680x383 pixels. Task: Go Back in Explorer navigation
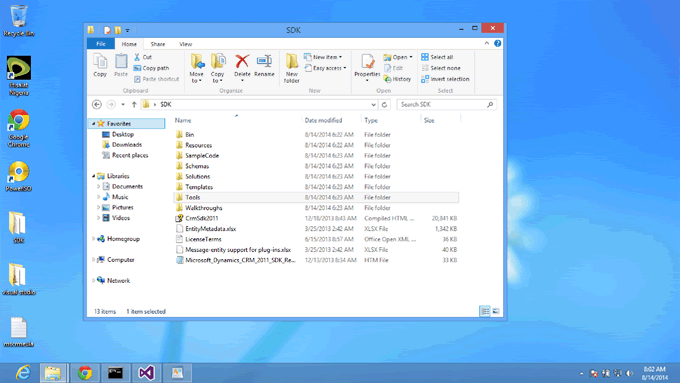[x=97, y=105]
